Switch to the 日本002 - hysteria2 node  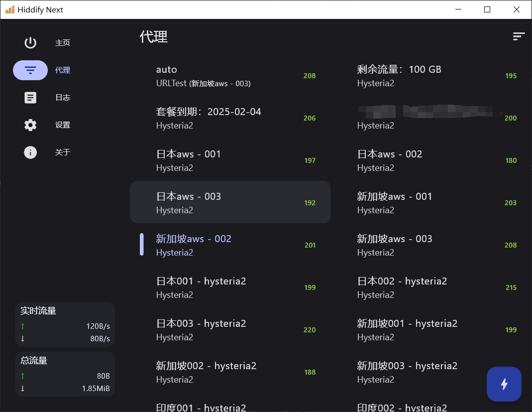click(x=430, y=287)
